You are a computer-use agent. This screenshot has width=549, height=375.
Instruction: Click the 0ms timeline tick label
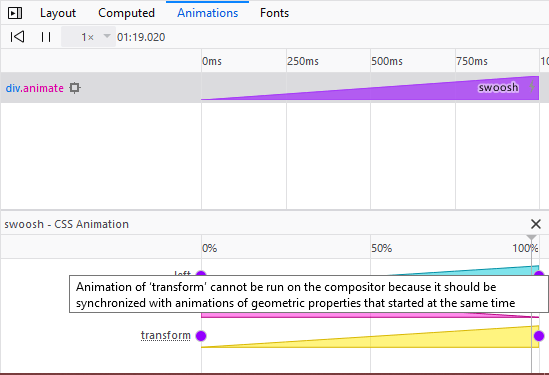[x=212, y=61]
